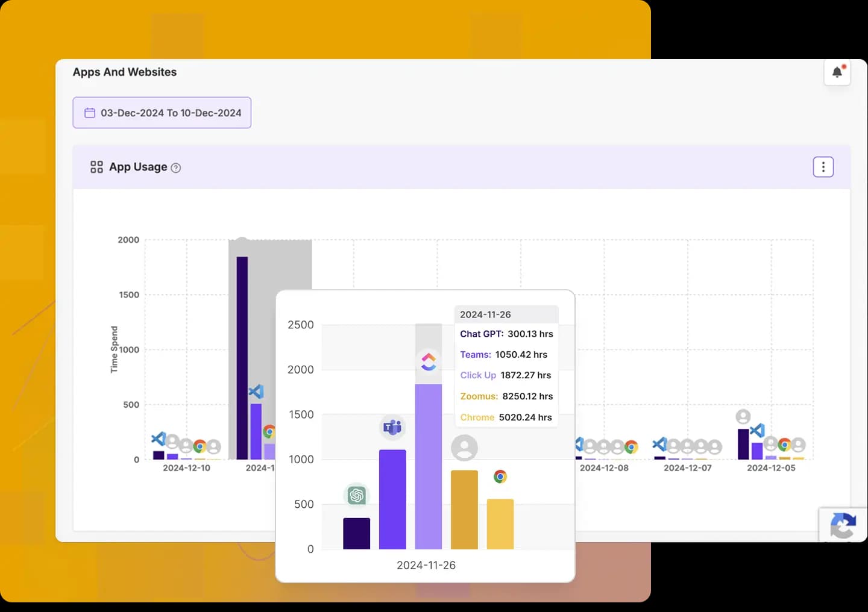
Task: Open the App Usage help question mark
Action: pos(175,167)
